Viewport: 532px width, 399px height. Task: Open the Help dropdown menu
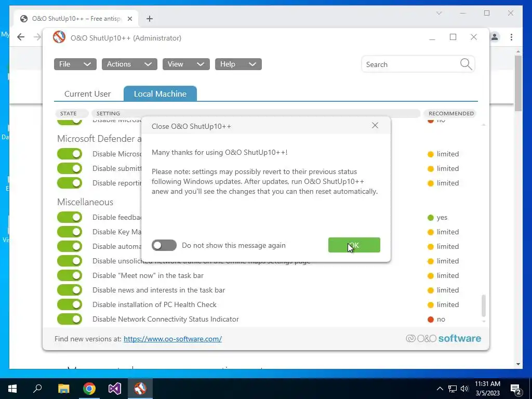238,64
